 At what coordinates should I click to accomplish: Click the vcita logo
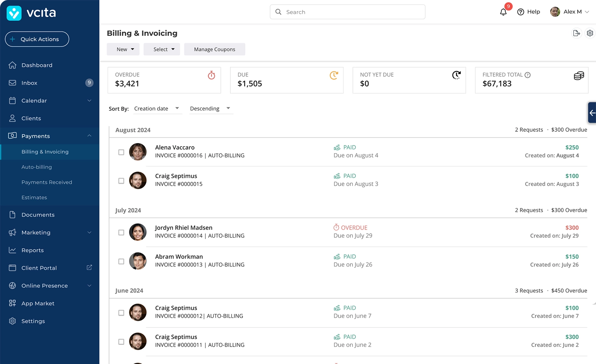[31, 13]
